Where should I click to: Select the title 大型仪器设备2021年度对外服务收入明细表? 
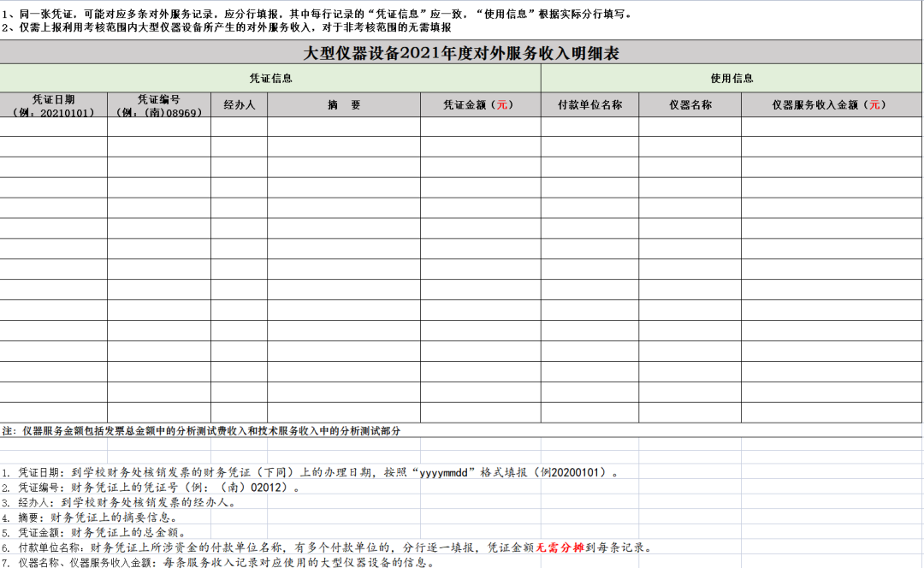tap(461, 53)
